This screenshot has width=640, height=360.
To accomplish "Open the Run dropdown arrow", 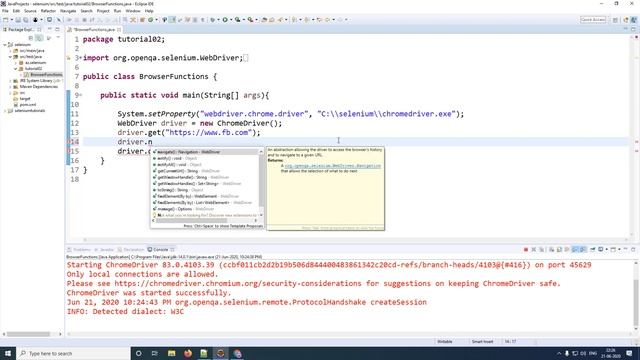I will tap(231, 20).
